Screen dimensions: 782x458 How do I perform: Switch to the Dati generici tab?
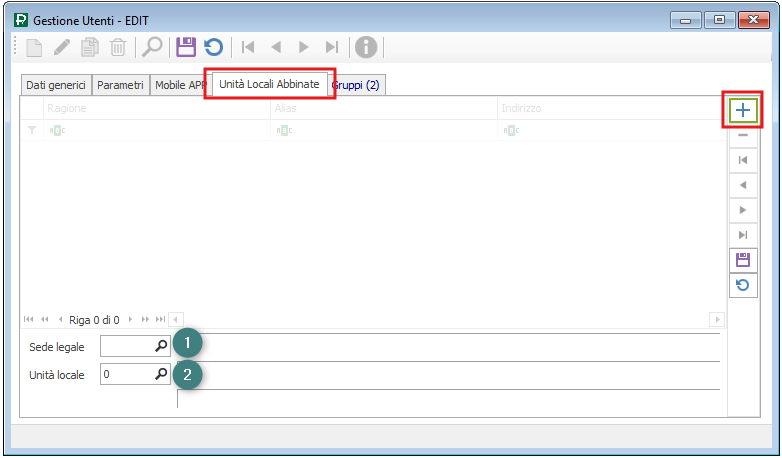[56, 85]
